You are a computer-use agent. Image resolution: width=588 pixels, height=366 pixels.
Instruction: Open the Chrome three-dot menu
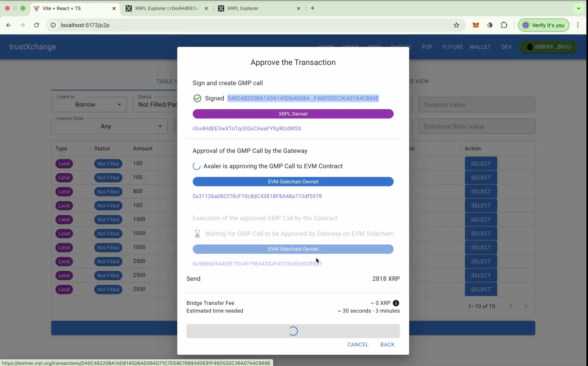578,25
